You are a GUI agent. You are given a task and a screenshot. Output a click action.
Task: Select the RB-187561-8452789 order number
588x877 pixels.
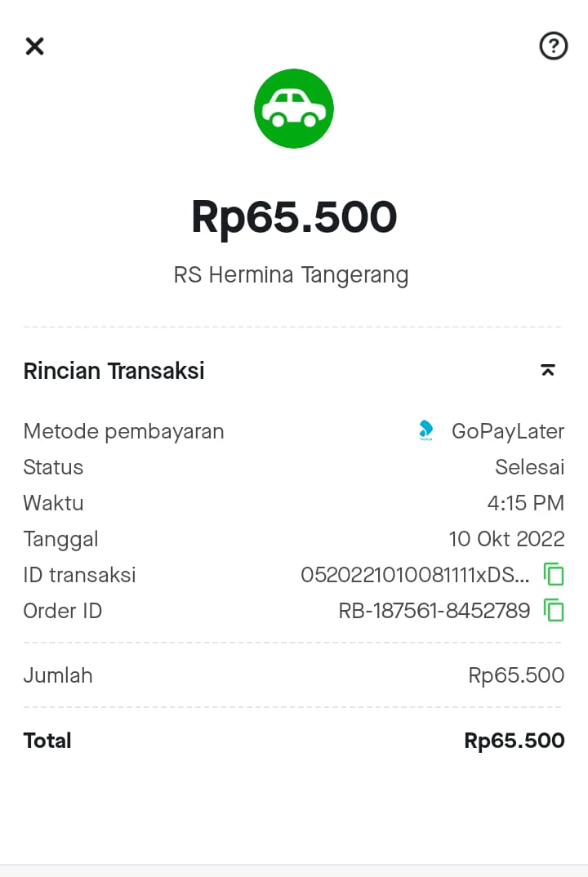pyautogui.click(x=434, y=610)
